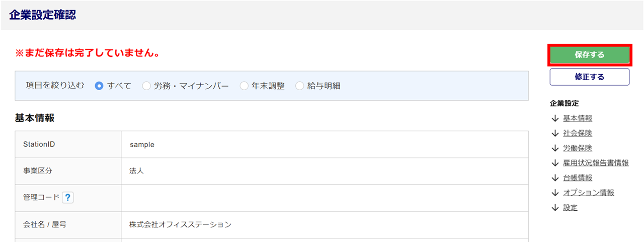This screenshot has height=242, width=644.
Task: Select the 労務・マイナンバー radio option
Action: (x=146, y=86)
